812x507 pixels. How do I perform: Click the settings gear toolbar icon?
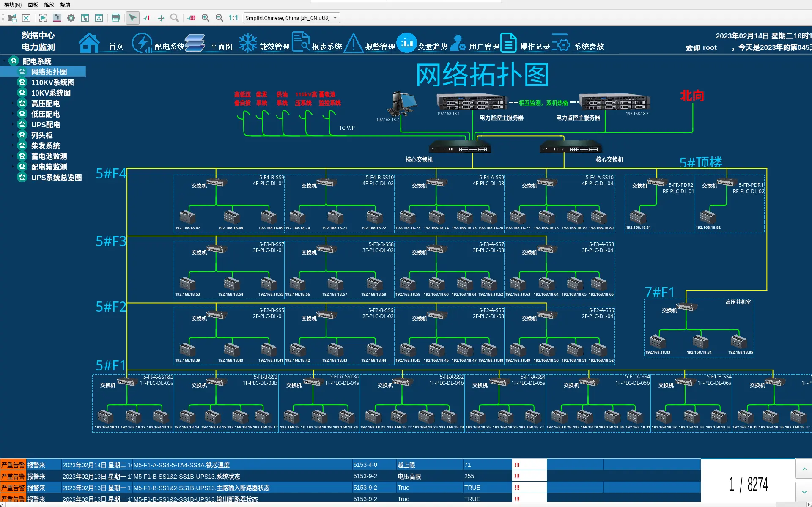pyautogui.click(x=71, y=18)
